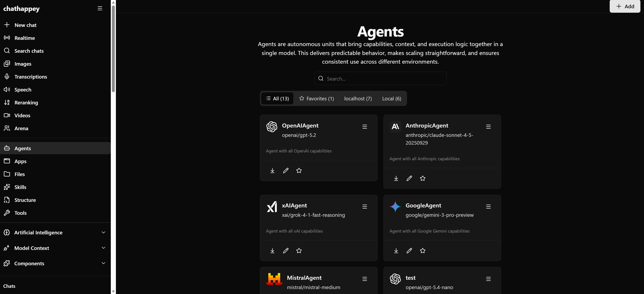The width and height of the screenshot is (644, 294).
Task: Click the OpenAI logo on test card
Action: pos(395,279)
